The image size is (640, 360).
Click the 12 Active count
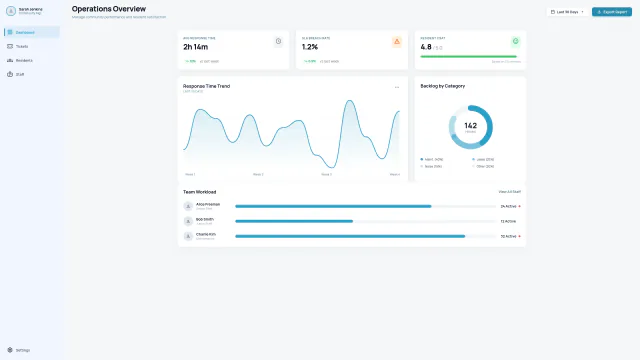508,221
